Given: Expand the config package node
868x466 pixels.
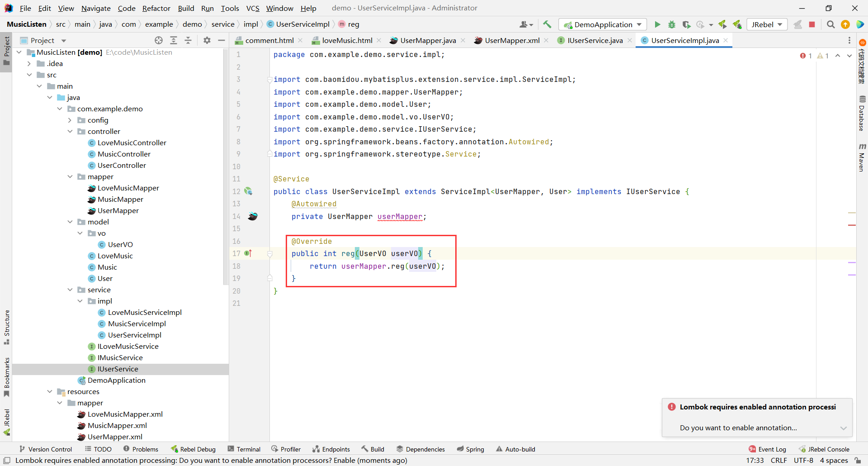Looking at the screenshot, I should click(x=70, y=120).
